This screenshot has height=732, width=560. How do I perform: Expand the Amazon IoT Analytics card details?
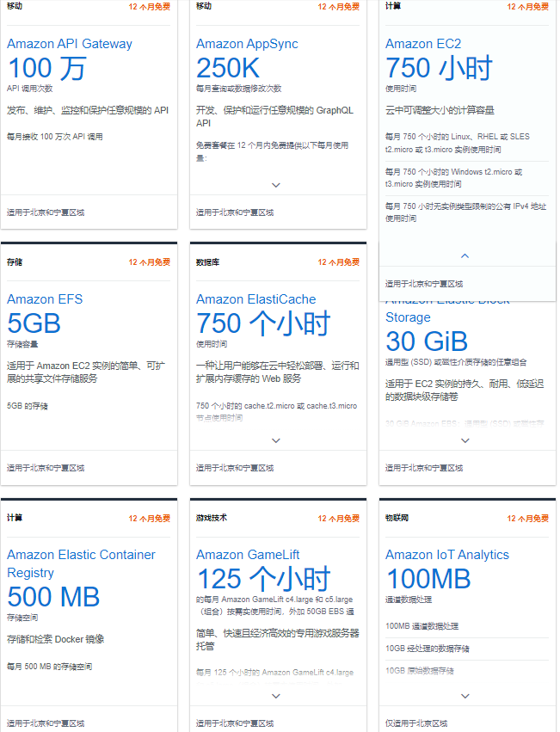click(465, 696)
